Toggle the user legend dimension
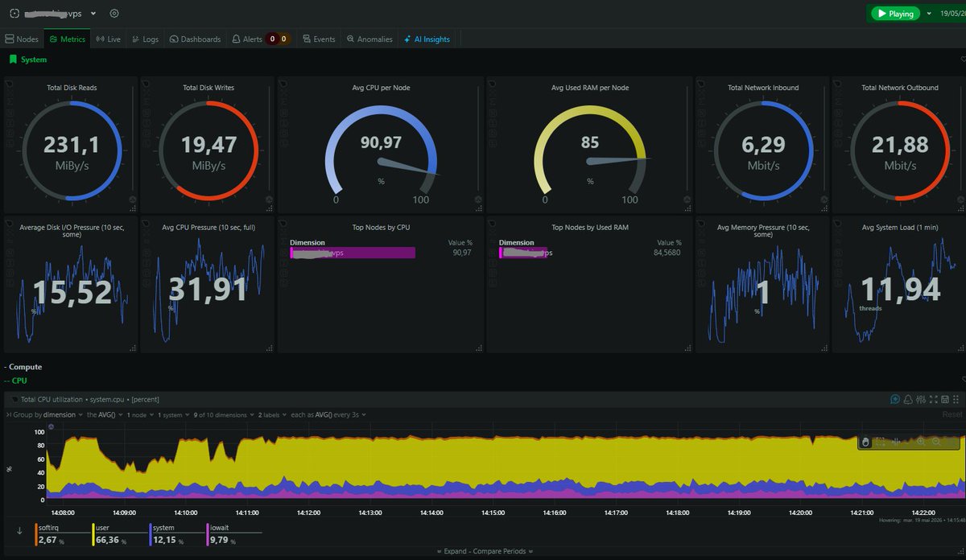 click(120, 533)
